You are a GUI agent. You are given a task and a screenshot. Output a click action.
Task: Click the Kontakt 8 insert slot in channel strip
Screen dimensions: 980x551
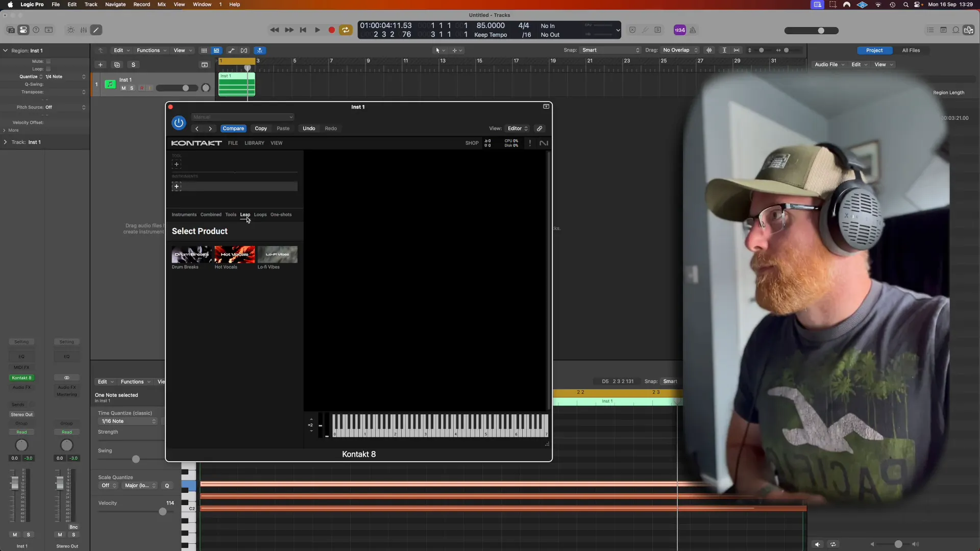click(21, 378)
